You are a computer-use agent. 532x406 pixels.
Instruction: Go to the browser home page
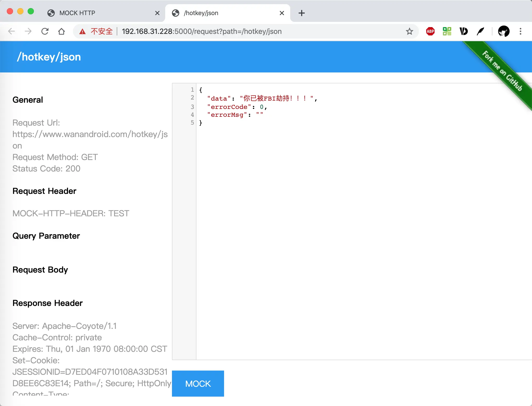(x=61, y=32)
